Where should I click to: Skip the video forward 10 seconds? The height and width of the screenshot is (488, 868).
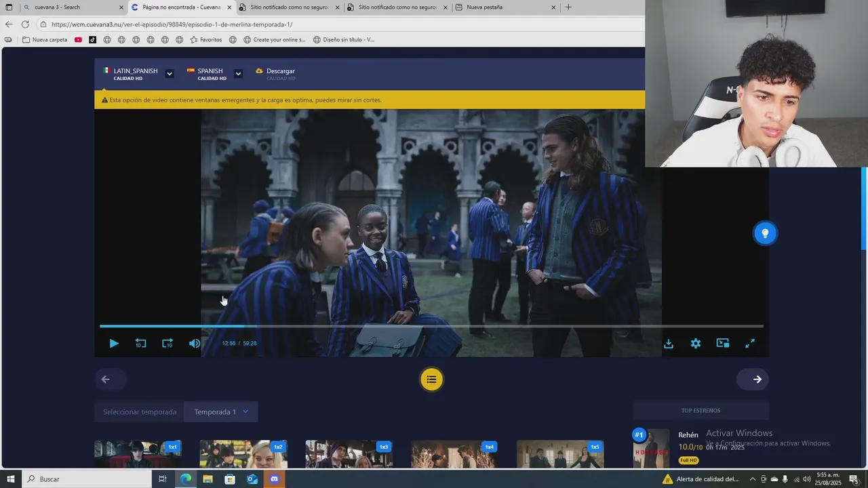pos(167,344)
